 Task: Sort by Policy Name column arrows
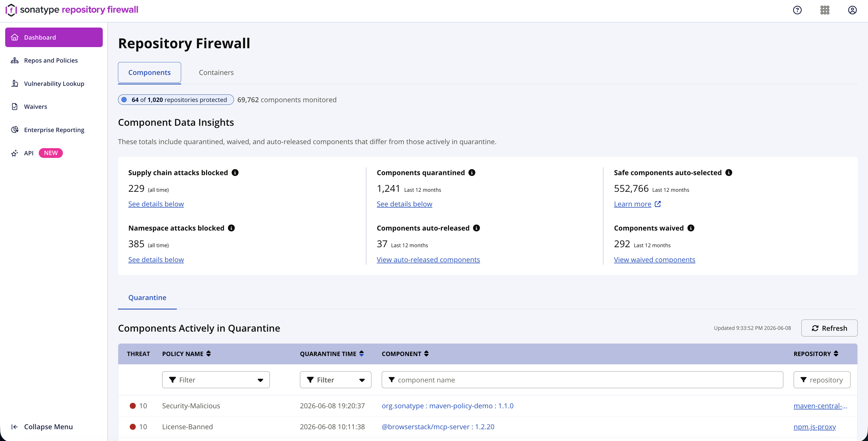pos(209,354)
